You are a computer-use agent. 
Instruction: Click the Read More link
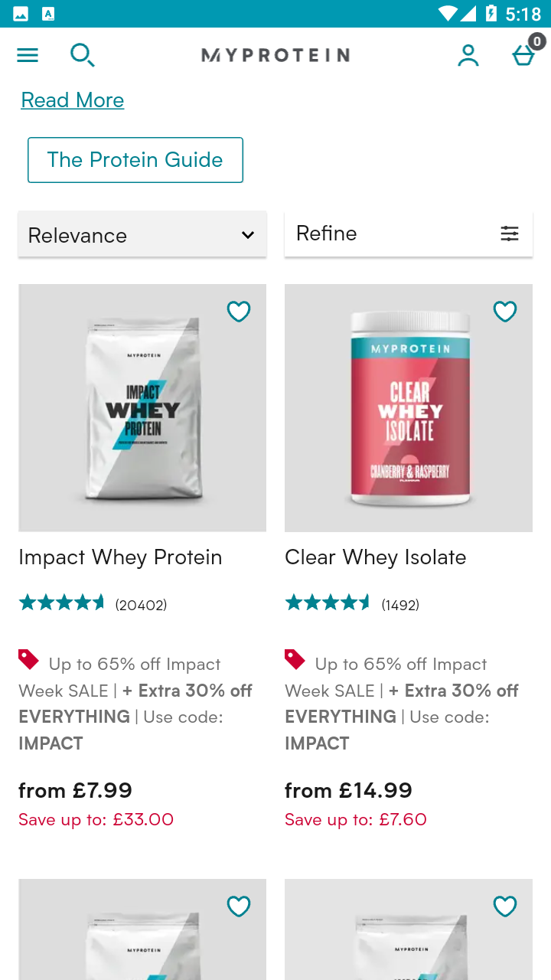coord(73,100)
